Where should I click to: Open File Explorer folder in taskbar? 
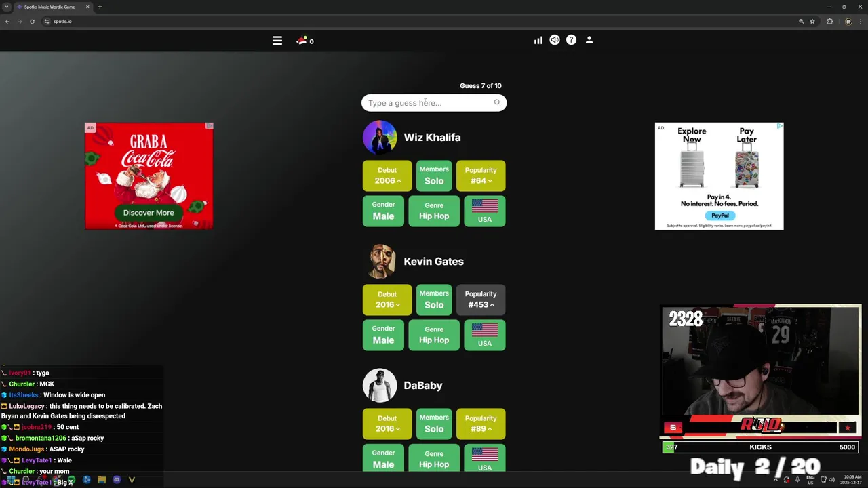click(102, 480)
